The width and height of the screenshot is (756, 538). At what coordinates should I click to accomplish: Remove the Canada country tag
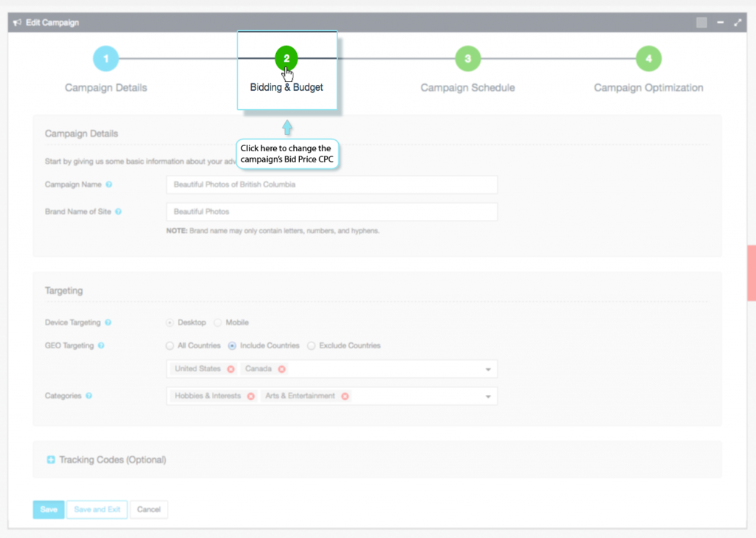click(x=281, y=369)
